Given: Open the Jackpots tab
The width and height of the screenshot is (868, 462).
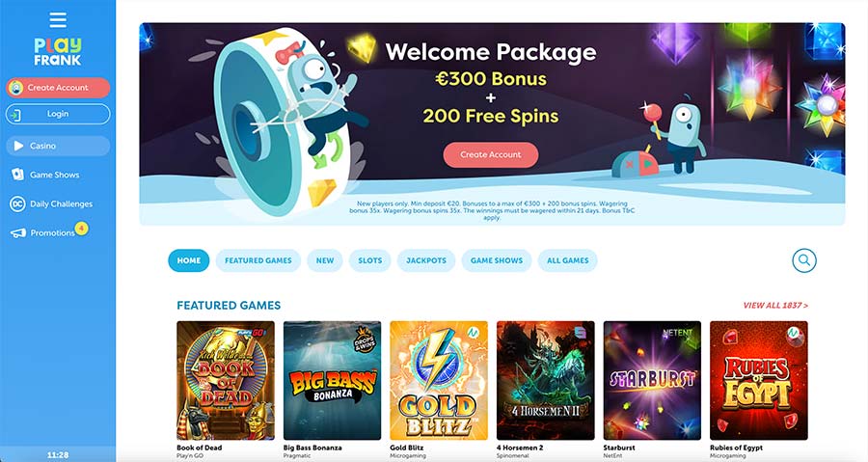Looking at the screenshot, I should point(426,260).
